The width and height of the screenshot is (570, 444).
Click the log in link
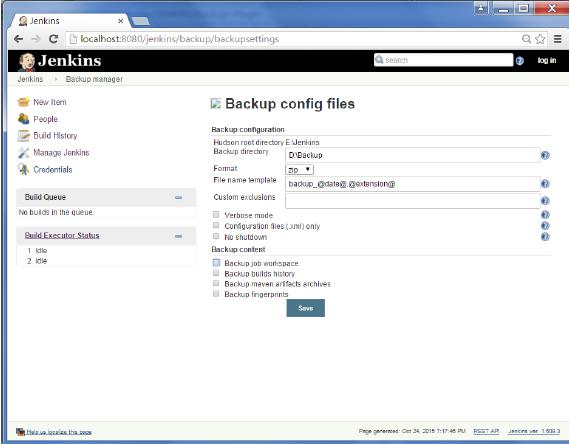(x=547, y=60)
